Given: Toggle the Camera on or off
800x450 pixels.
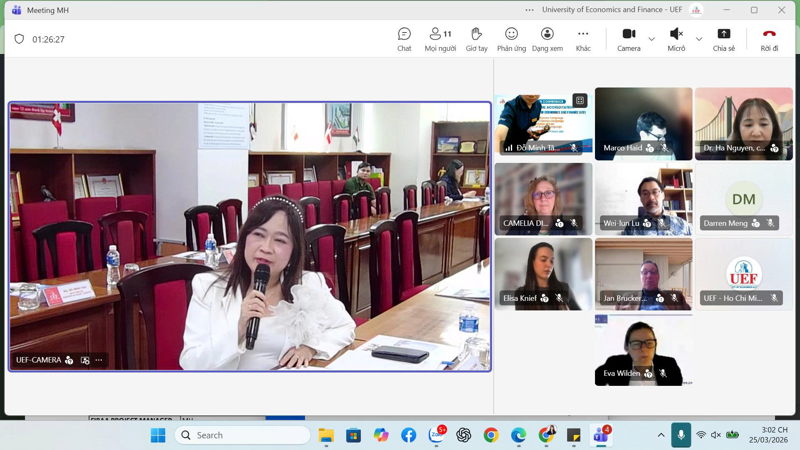Looking at the screenshot, I should pyautogui.click(x=628, y=39).
